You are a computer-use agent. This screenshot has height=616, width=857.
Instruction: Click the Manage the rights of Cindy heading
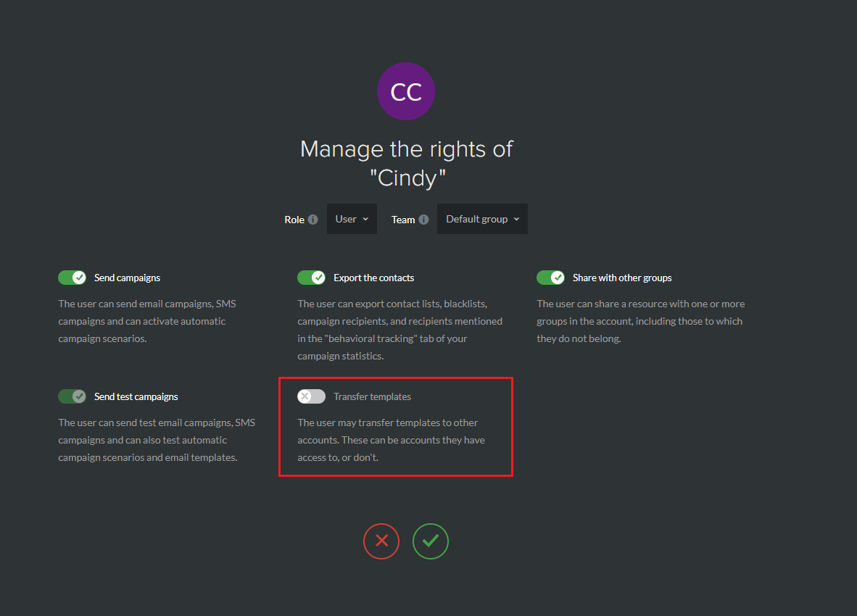point(407,163)
